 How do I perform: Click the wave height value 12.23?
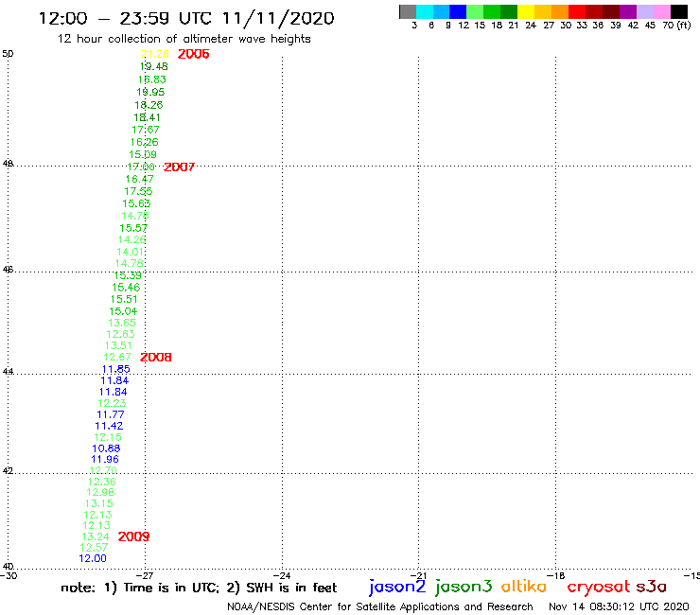coord(112,403)
